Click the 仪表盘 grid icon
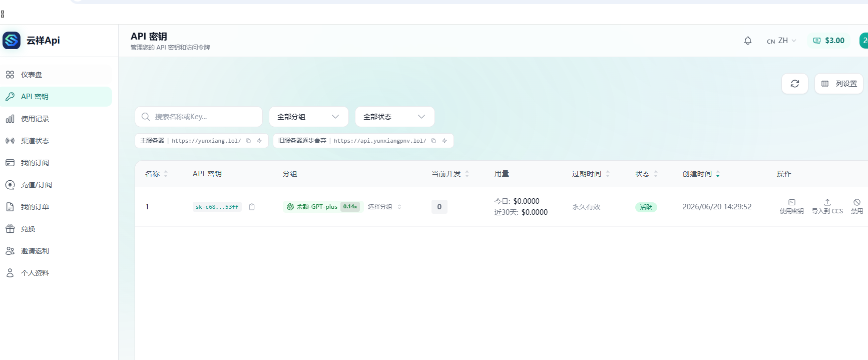The height and width of the screenshot is (360, 868). tap(10, 75)
